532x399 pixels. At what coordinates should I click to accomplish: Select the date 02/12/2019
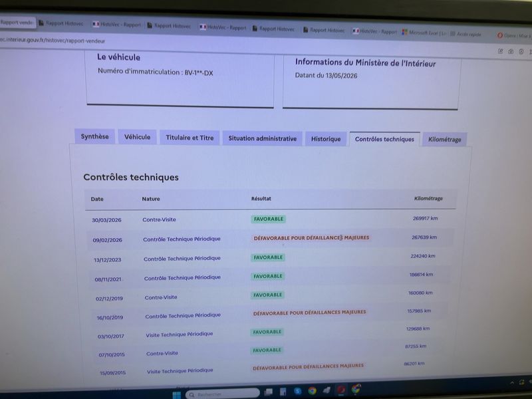coord(109,299)
